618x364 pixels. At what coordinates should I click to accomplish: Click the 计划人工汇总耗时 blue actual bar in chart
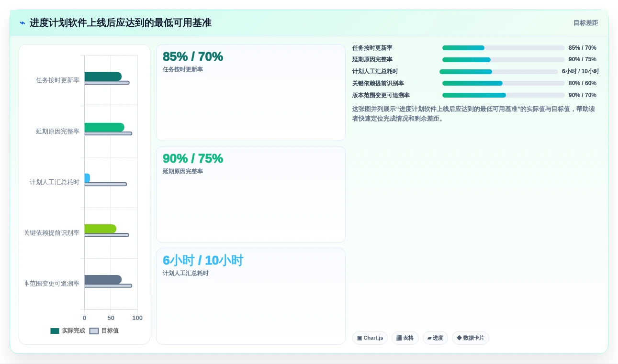(x=87, y=178)
